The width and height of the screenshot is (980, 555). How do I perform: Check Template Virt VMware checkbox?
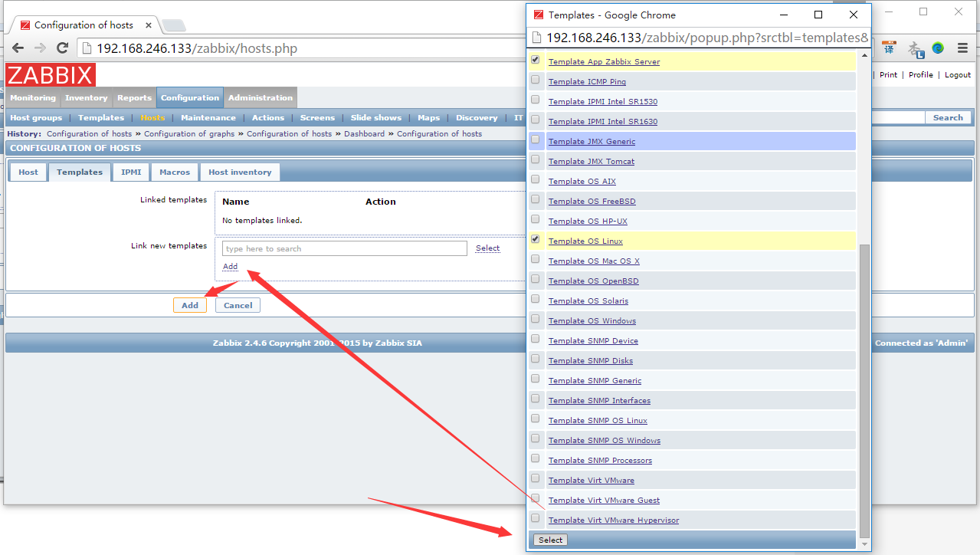coord(535,478)
